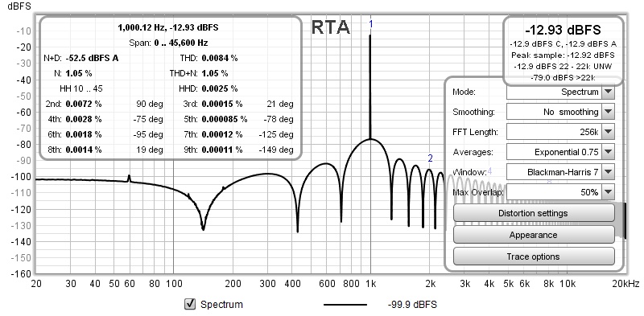Click the HHD 0.0025 % value
The width and height of the screenshot is (644, 316).
[219, 88]
